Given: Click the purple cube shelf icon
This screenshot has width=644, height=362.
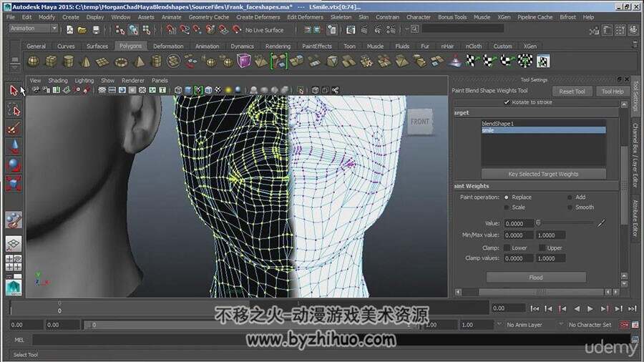Looking at the screenshot, I should tap(243, 62).
